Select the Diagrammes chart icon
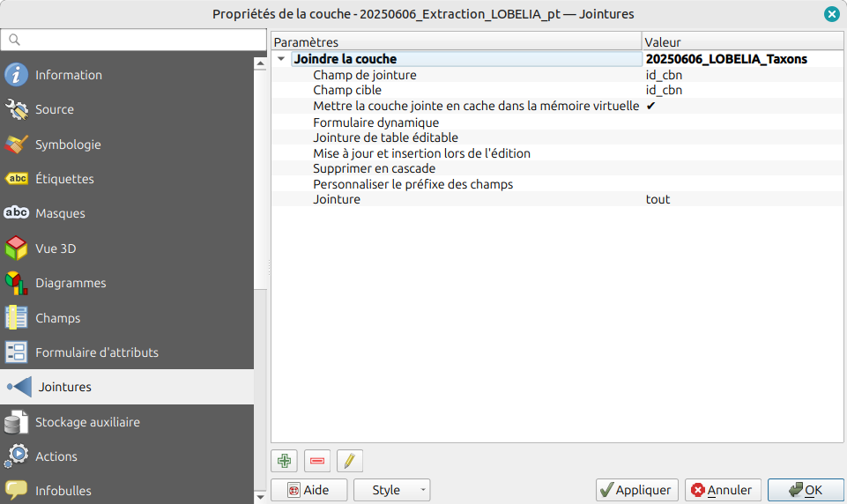This screenshot has width=847, height=504. [17, 283]
